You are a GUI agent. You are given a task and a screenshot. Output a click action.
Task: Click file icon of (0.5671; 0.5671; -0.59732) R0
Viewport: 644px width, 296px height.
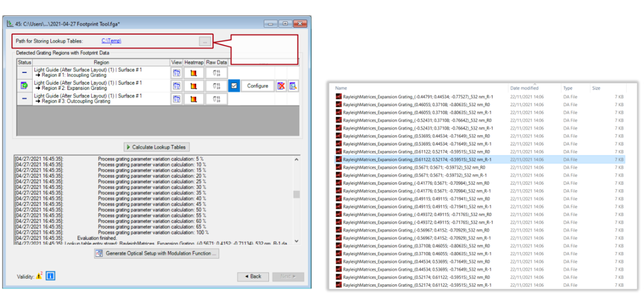(338, 167)
